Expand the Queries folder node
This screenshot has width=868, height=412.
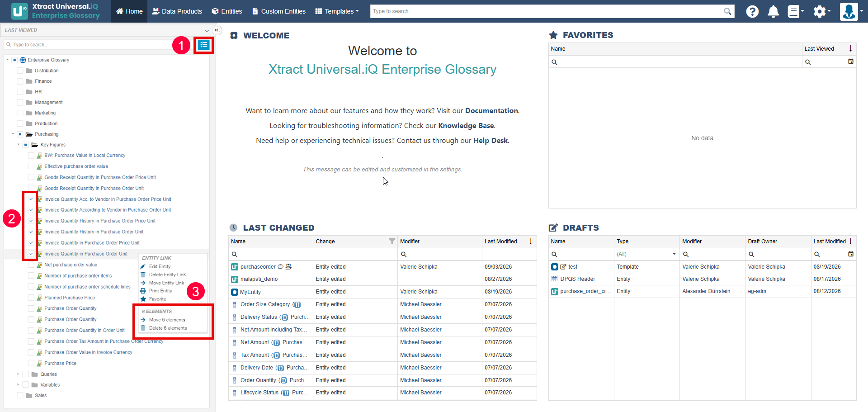click(x=18, y=374)
